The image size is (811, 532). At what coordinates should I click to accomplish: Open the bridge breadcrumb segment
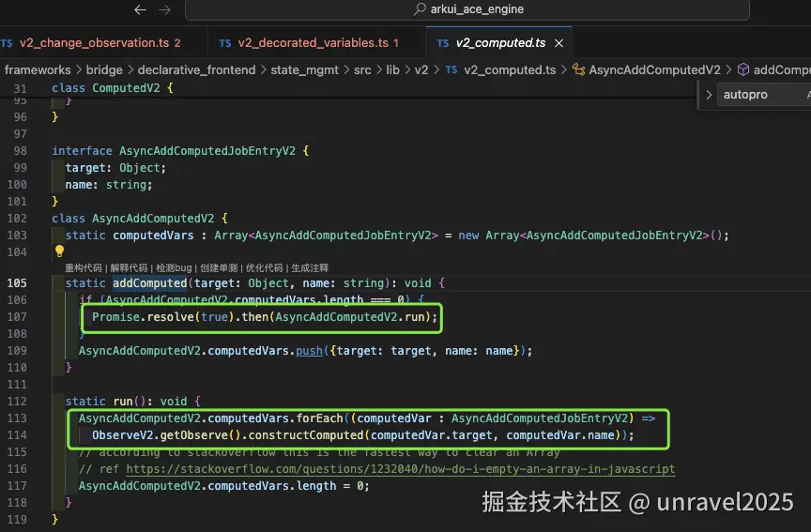click(x=104, y=69)
